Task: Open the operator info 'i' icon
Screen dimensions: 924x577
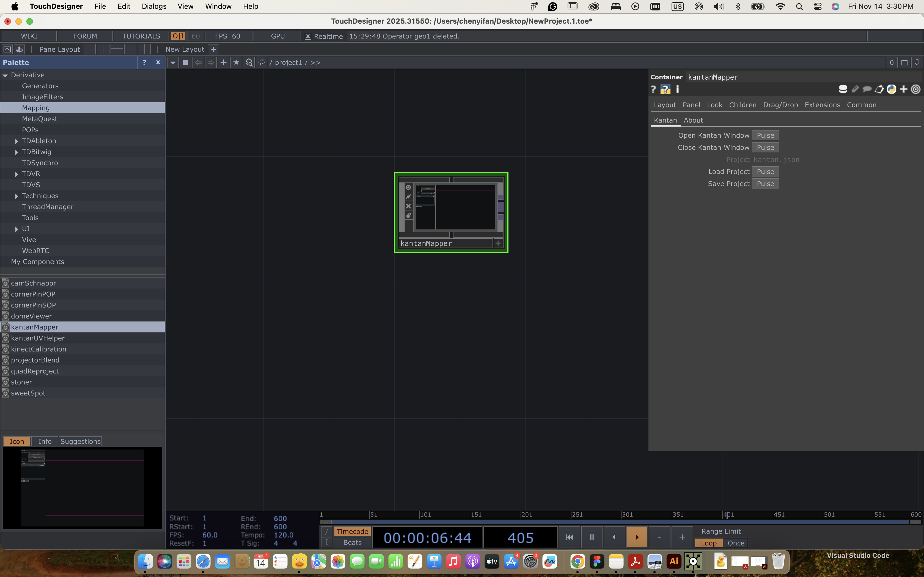Action: pyautogui.click(x=678, y=89)
